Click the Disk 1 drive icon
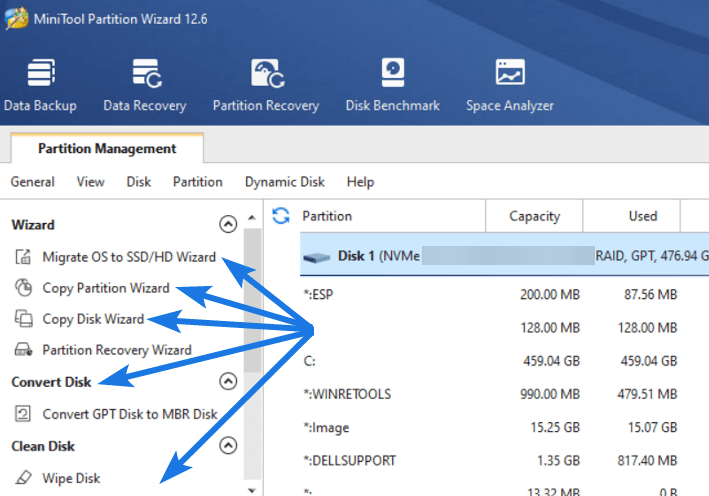The height and width of the screenshot is (496, 709). [317, 257]
